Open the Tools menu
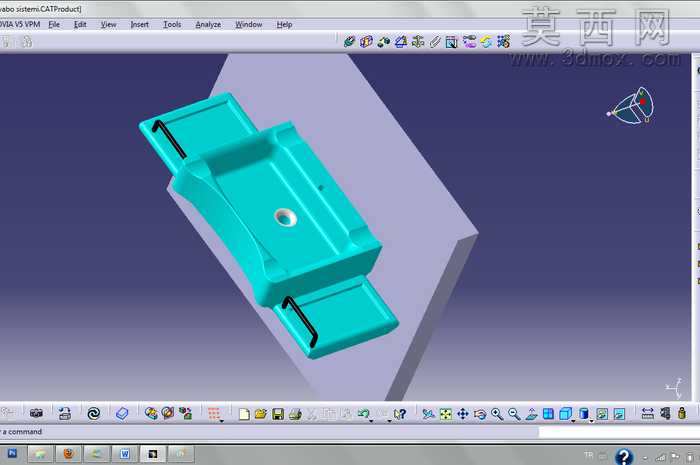 [172, 25]
